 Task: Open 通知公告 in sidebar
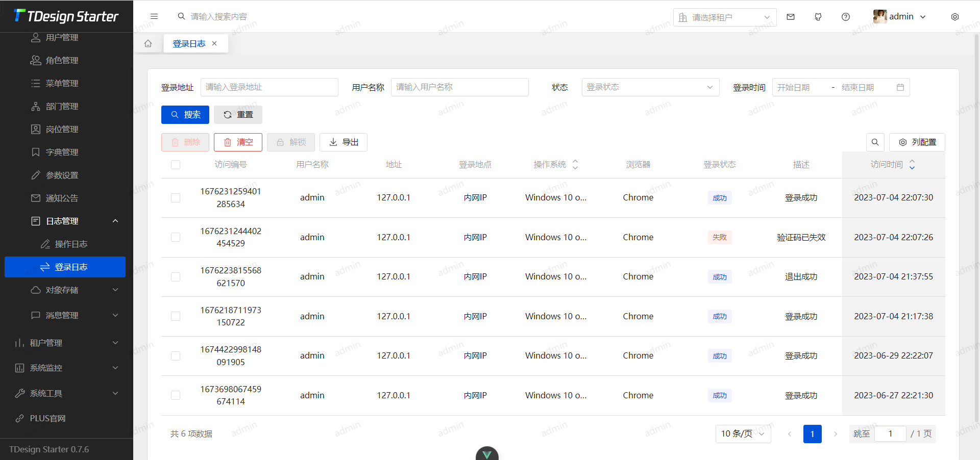pos(66,198)
